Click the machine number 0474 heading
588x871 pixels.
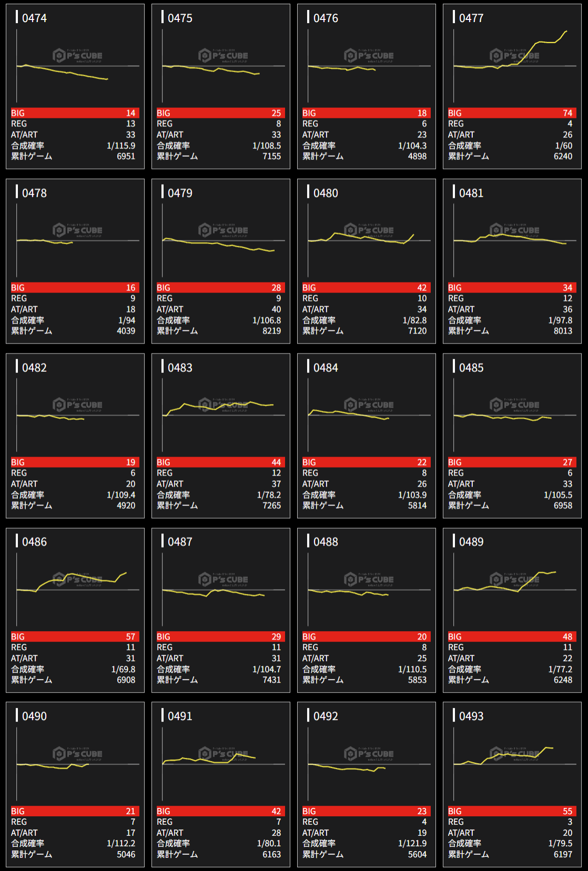34,18
